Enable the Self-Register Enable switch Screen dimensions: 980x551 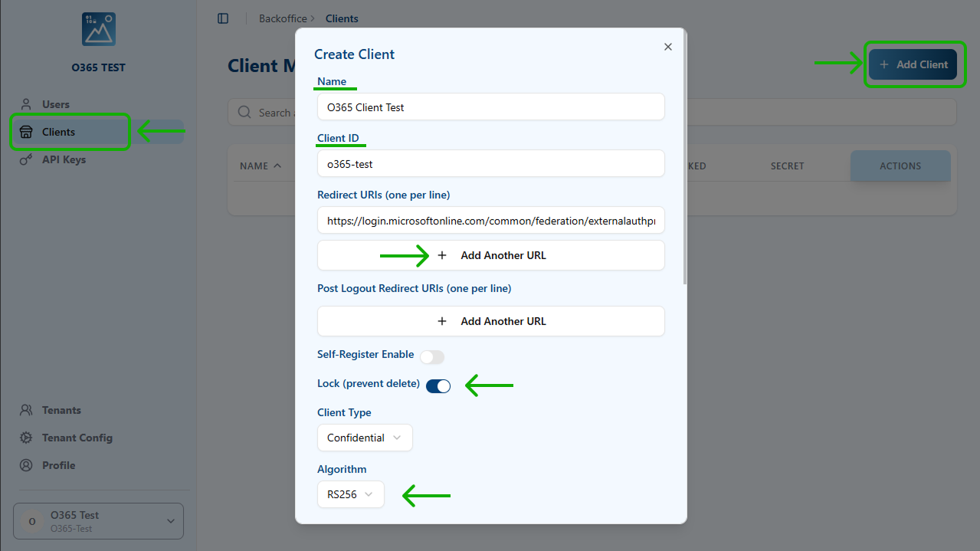[432, 356]
